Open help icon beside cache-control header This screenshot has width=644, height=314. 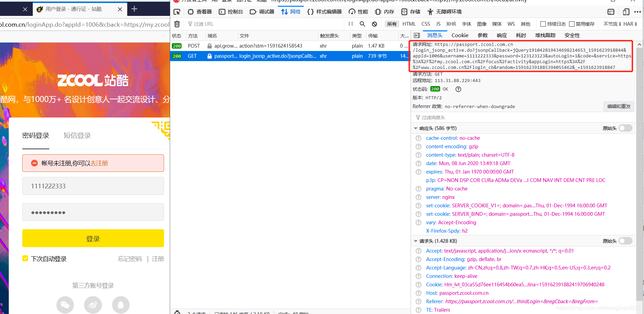pos(419,138)
